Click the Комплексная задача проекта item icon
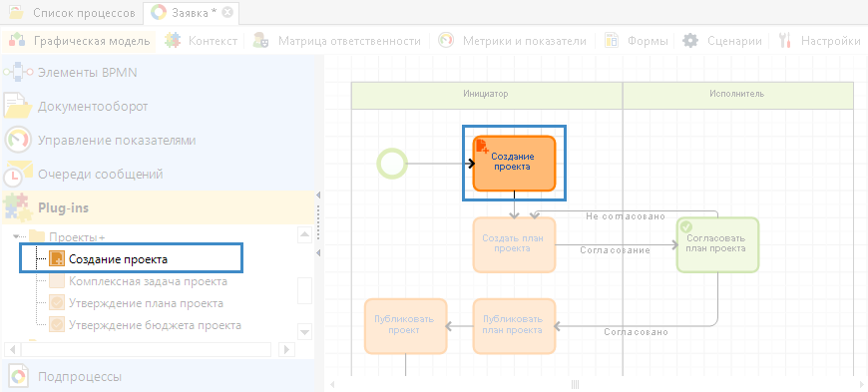Image resolution: width=868 pixels, height=392 pixels. click(57, 281)
